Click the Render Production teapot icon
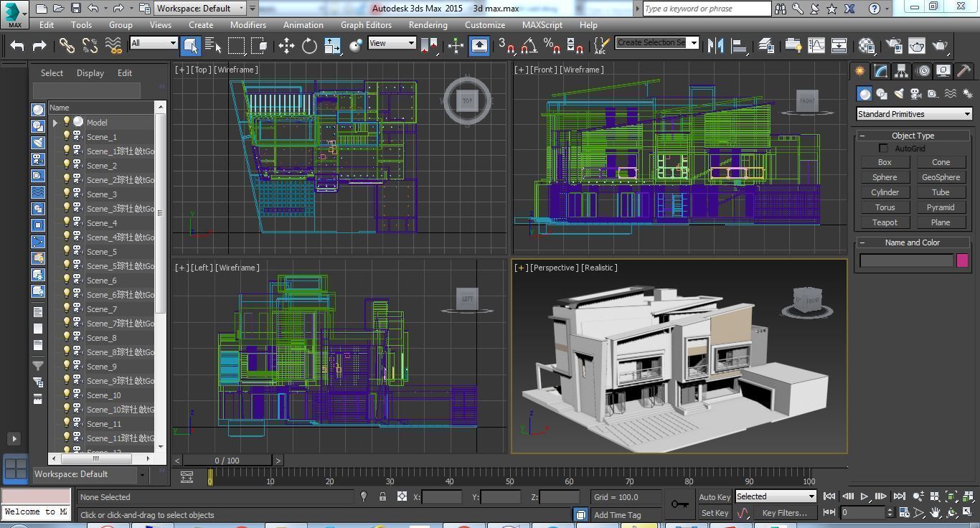This screenshot has width=980, height=528. (x=940, y=46)
